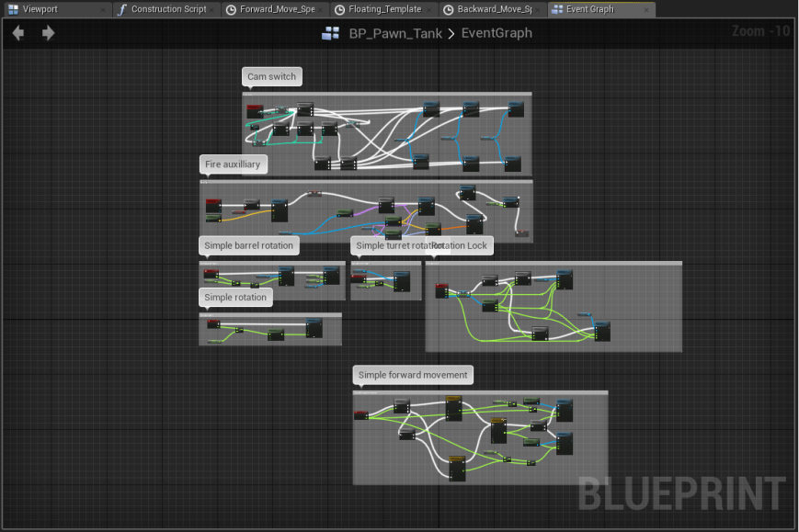Screen dimensions: 799x532
Task: Click the blueprint icon beside BP_Pawn_Tank
Action: click(x=330, y=34)
